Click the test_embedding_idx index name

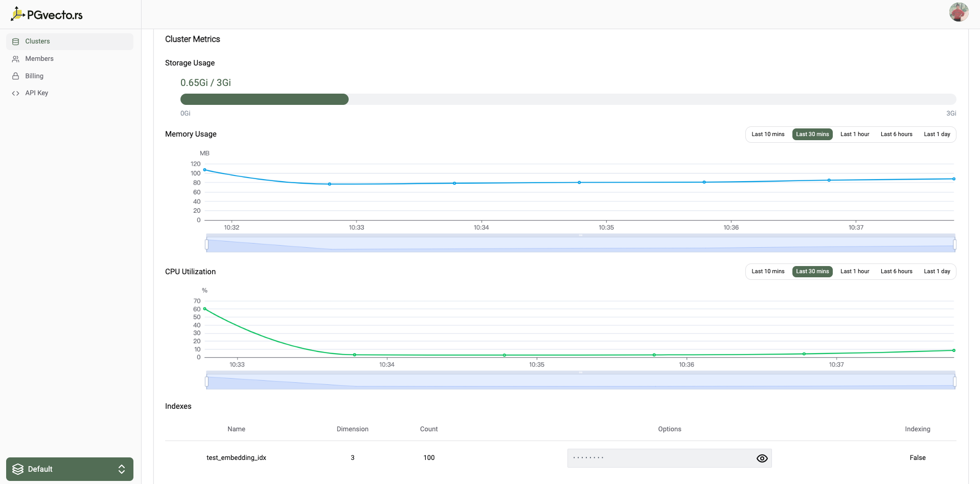coord(236,458)
